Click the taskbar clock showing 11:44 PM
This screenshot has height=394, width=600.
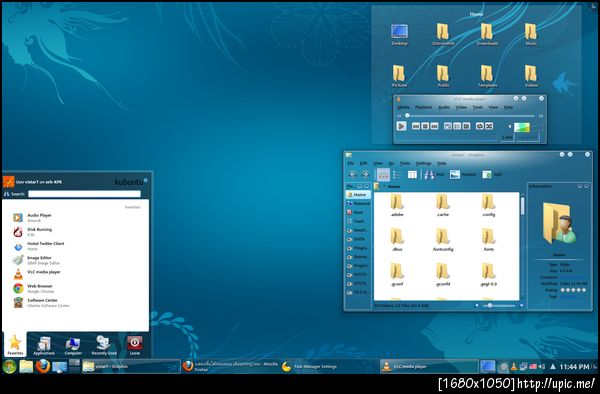pyautogui.click(x=574, y=367)
